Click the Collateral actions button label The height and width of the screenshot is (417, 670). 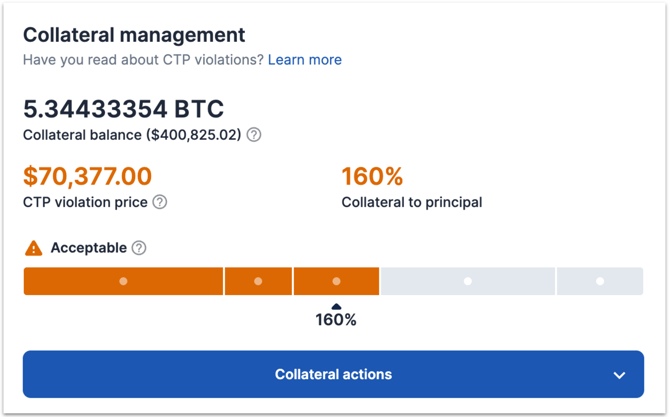coord(333,375)
